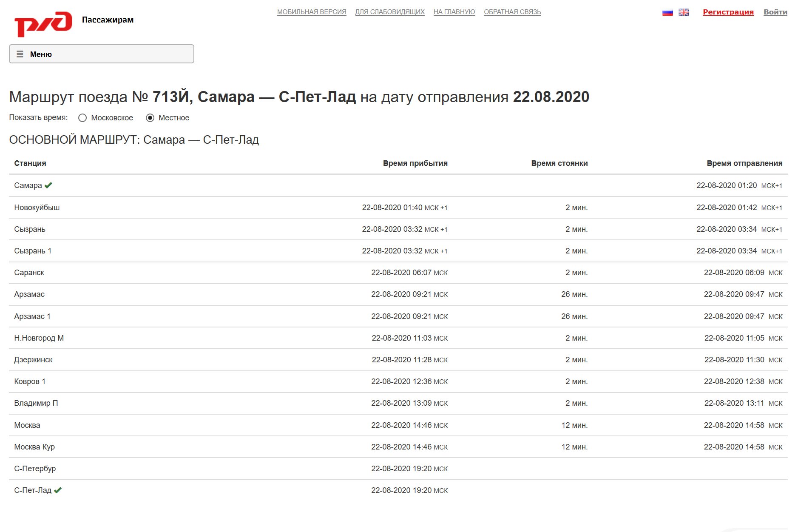Click Самара departure time 01:20
Image resolution: width=798 pixels, height=532 pixels.
coord(739,185)
